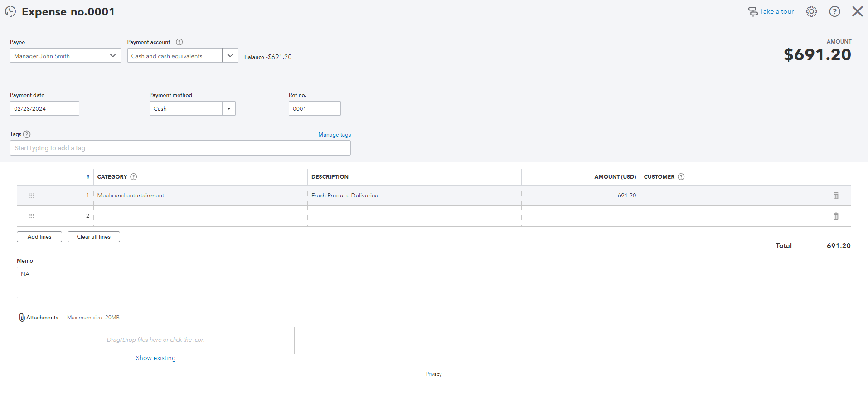Select the 691.20 amount cell in line 1

tap(581, 196)
